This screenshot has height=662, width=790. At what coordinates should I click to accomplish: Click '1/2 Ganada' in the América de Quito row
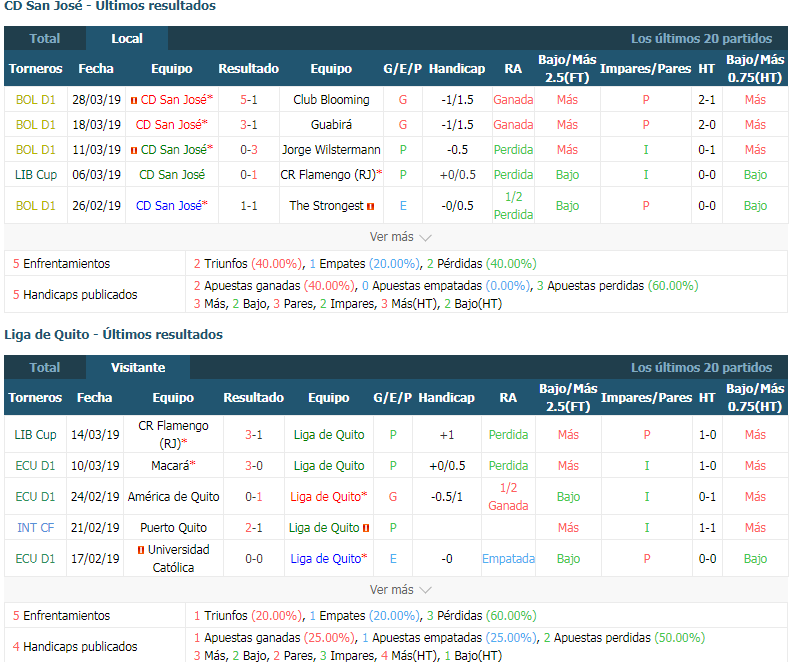pyautogui.click(x=508, y=497)
